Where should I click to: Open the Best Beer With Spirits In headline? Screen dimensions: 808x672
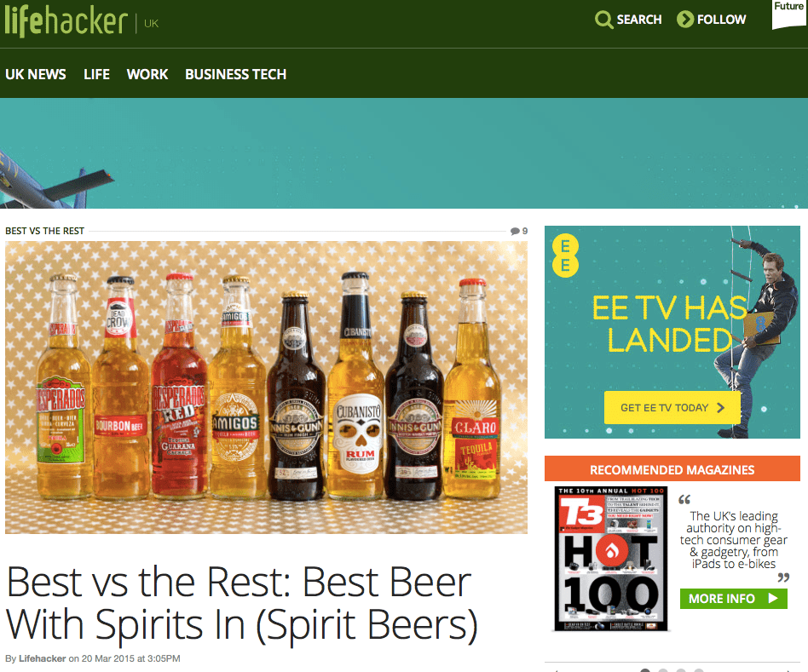point(242,603)
